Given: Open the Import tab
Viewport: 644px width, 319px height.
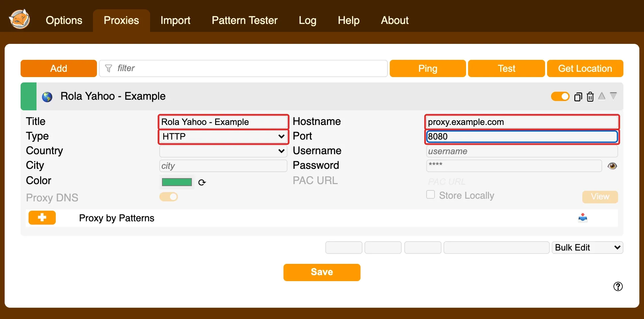Looking at the screenshot, I should [175, 20].
